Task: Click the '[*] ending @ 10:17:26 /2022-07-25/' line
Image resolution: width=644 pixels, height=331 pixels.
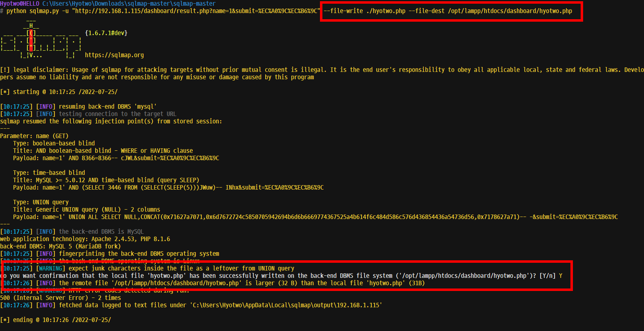Action: pos(56,320)
